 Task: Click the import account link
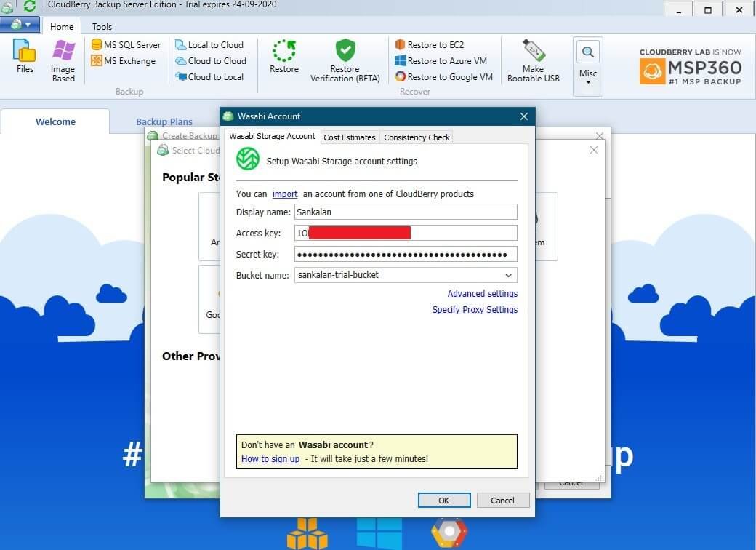coord(285,194)
